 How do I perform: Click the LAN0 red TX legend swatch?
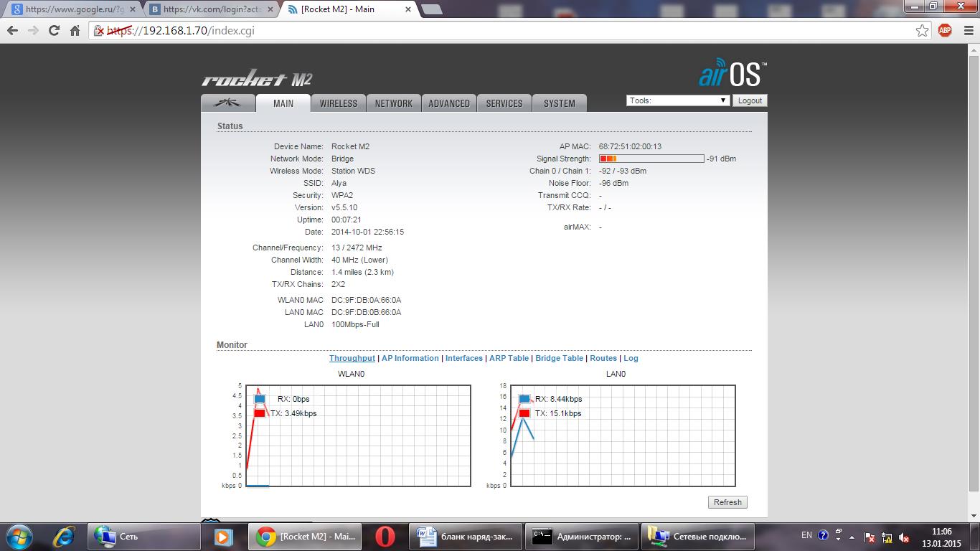(524, 413)
